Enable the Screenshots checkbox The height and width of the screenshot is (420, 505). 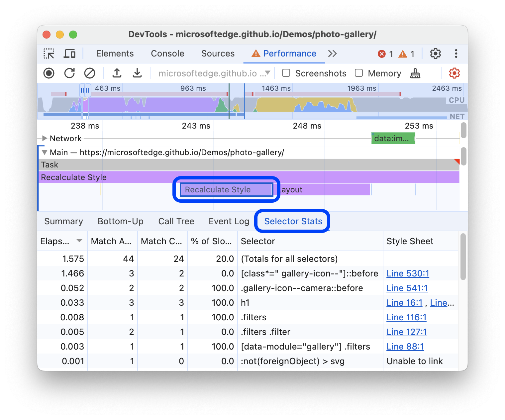click(286, 73)
